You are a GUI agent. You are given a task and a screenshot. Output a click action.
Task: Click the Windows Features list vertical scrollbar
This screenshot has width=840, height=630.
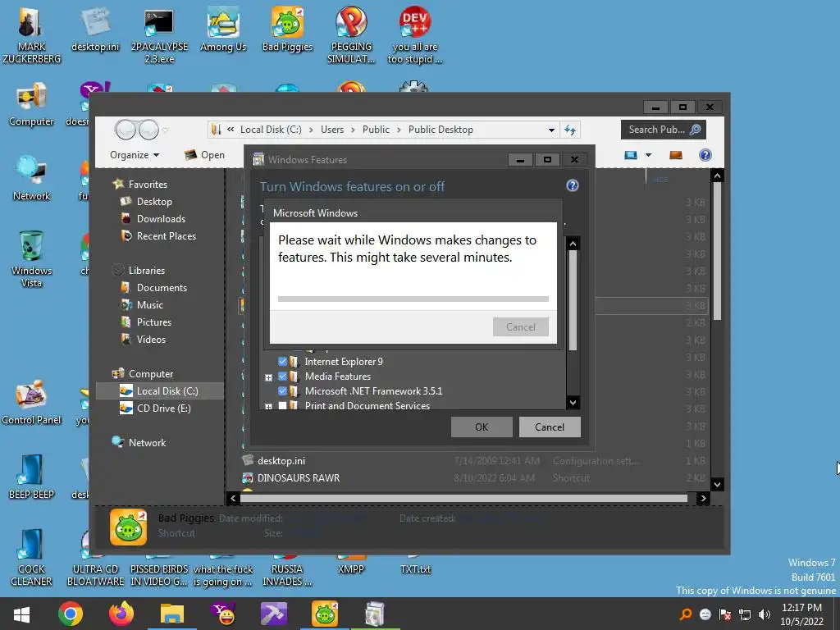(573, 300)
